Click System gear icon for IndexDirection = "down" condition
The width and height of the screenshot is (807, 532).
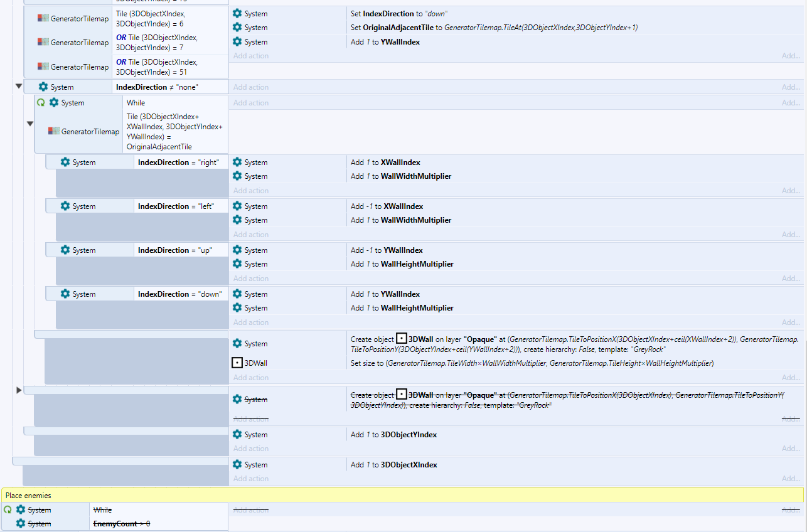point(65,294)
